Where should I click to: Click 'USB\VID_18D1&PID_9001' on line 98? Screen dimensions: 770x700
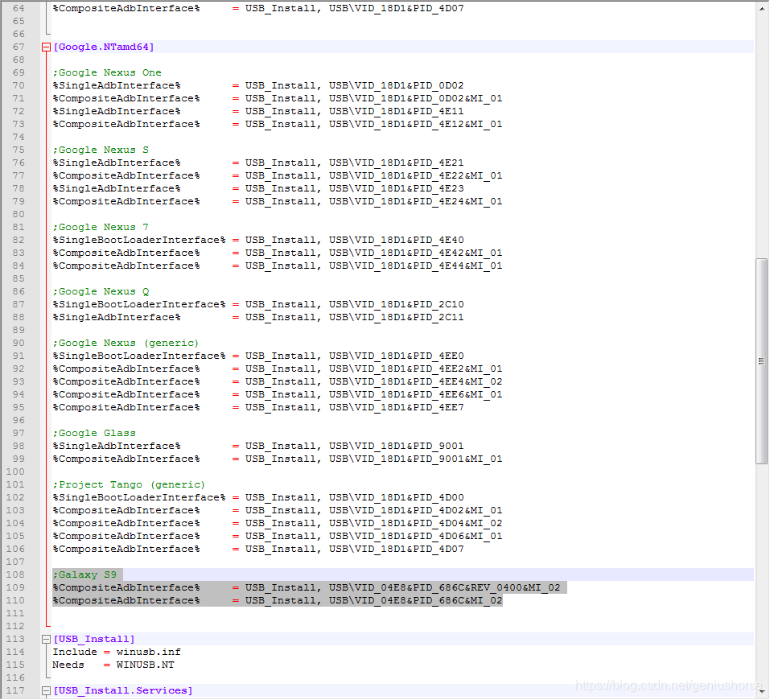point(397,446)
